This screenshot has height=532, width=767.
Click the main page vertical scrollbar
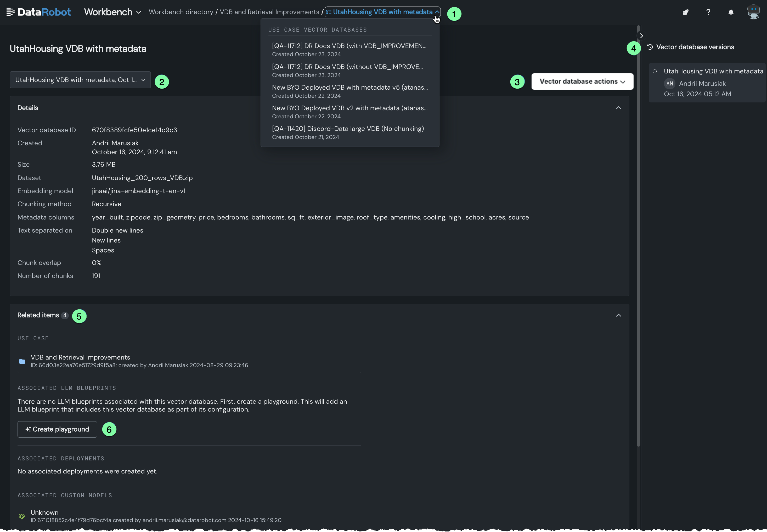click(638, 233)
